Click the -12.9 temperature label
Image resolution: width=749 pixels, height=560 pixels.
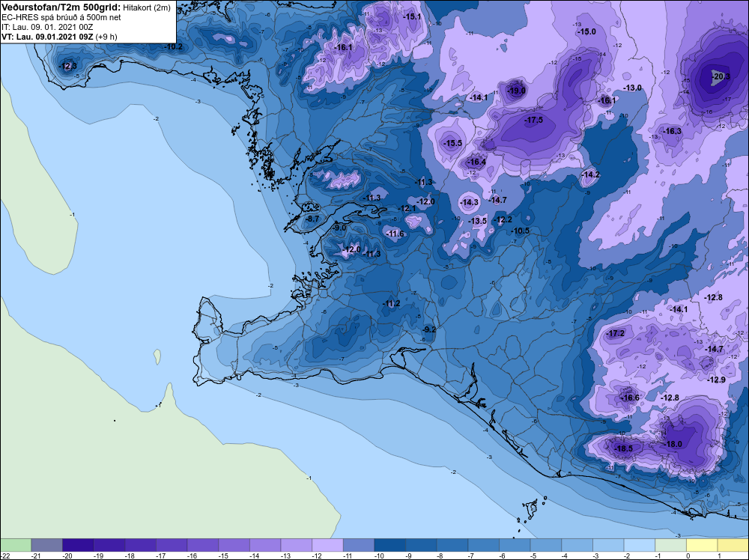[716, 380]
